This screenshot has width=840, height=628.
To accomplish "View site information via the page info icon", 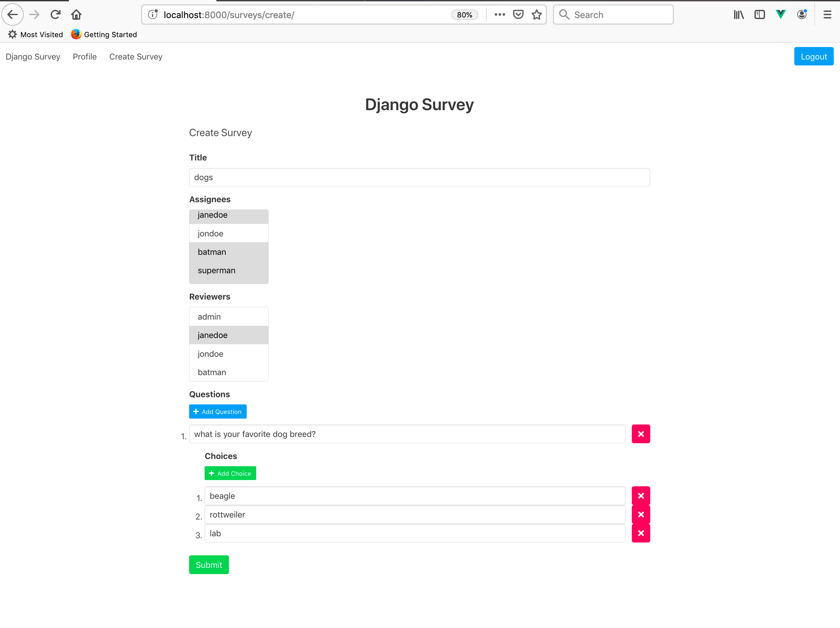I will click(153, 14).
